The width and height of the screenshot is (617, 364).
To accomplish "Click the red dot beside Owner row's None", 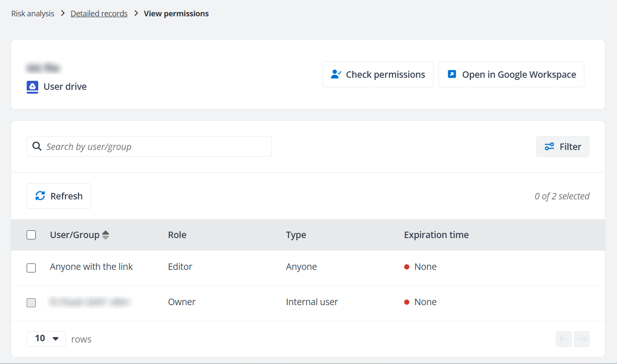I will [x=407, y=302].
